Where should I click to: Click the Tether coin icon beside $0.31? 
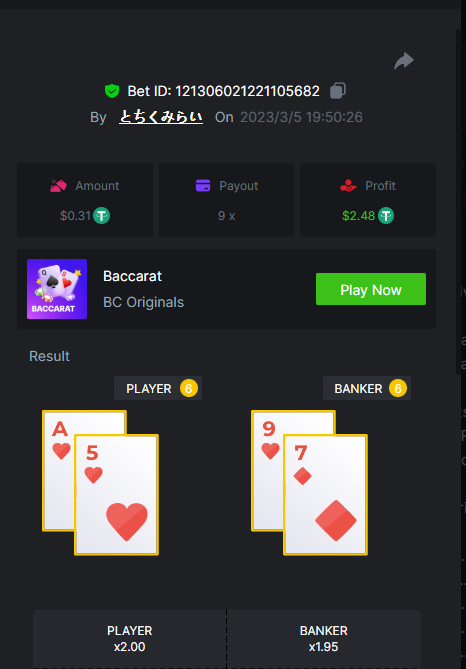point(102,215)
